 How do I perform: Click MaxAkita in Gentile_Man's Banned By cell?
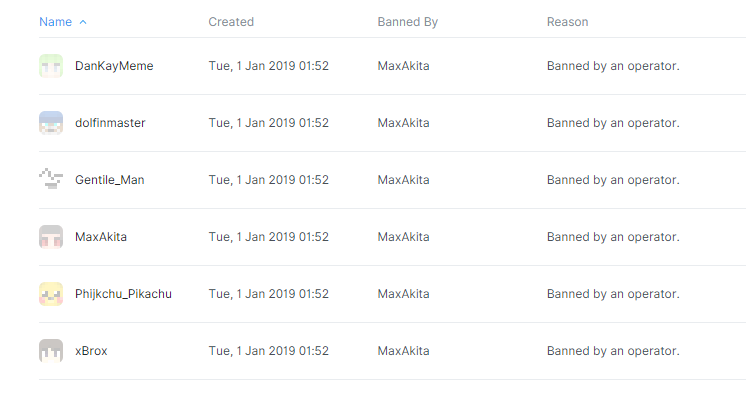pos(403,180)
